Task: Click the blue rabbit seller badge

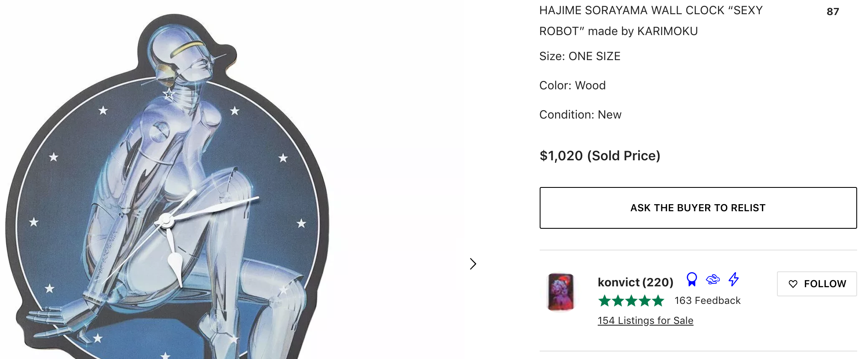Action: [713, 279]
